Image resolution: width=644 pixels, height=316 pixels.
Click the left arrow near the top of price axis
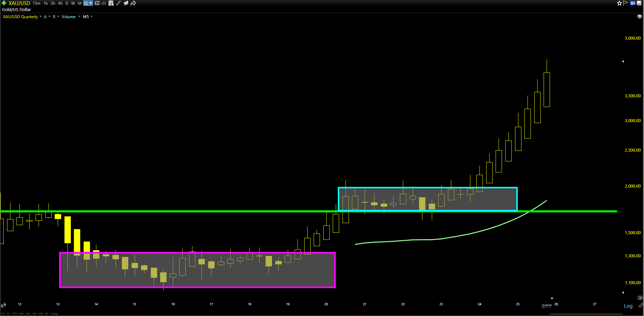click(623, 61)
